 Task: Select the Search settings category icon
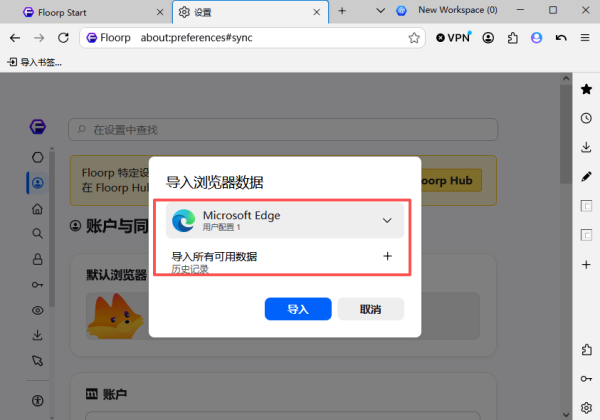[38, 233]
